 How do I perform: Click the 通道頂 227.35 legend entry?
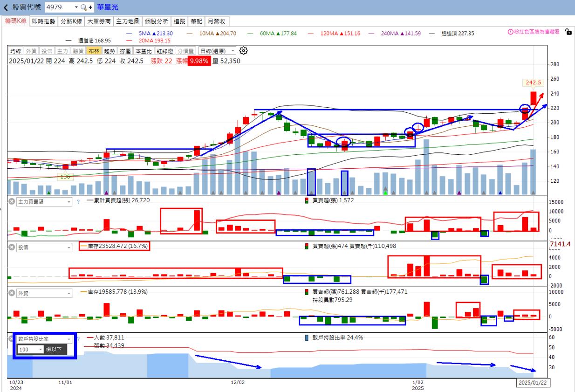tap(452, 34)
